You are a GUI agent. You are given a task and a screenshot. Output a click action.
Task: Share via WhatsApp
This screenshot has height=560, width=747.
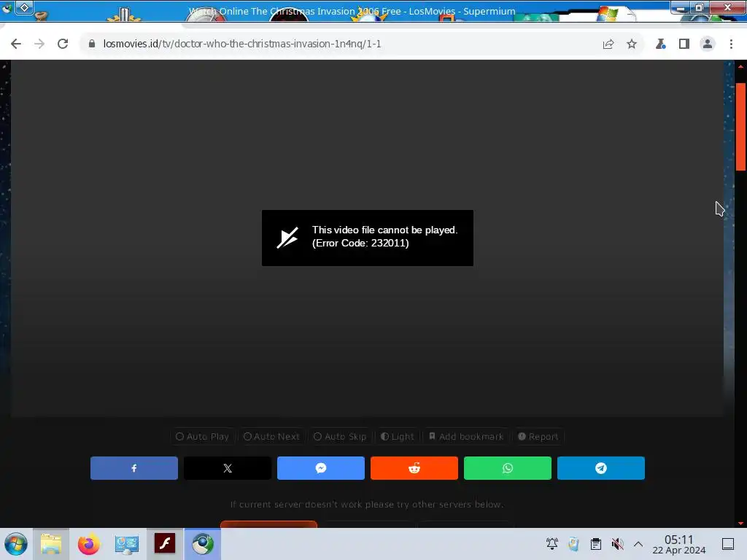click(x=508, y=468)
